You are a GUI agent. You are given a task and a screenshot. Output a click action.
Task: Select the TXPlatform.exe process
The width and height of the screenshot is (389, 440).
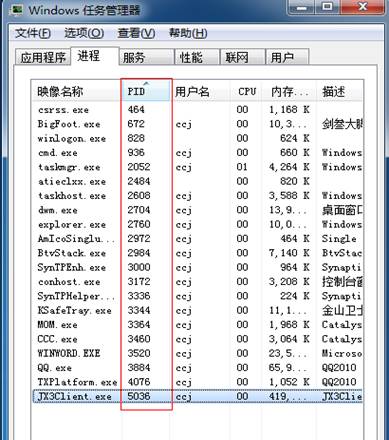point(197,382)
